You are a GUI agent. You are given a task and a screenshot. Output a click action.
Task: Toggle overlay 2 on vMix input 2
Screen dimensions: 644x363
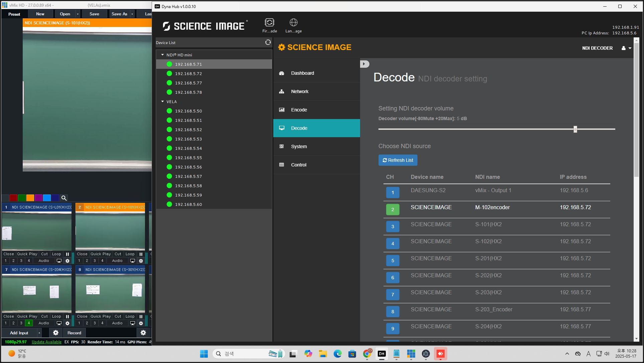87,261
